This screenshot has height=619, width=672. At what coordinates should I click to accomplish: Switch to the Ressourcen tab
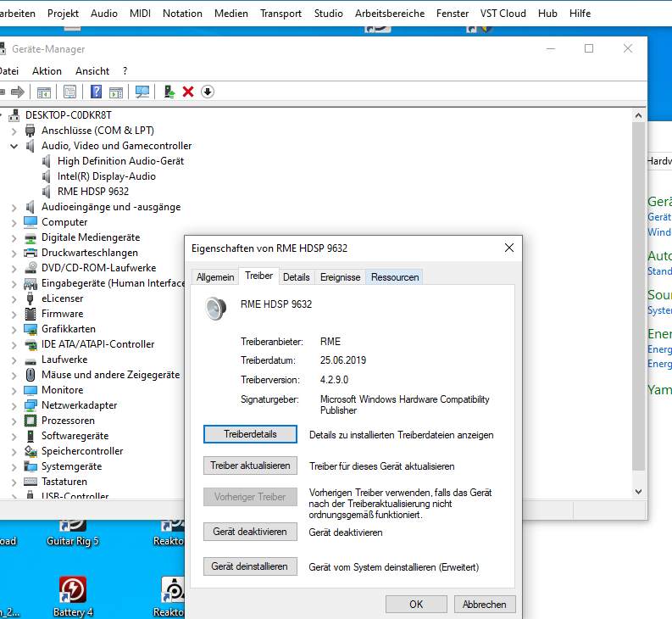pos(395,277)
